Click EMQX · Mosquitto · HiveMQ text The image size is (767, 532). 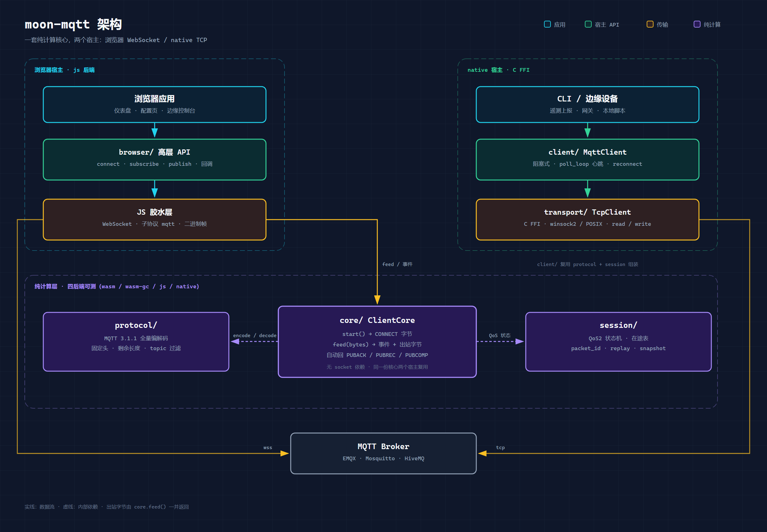tap(383, 459)
